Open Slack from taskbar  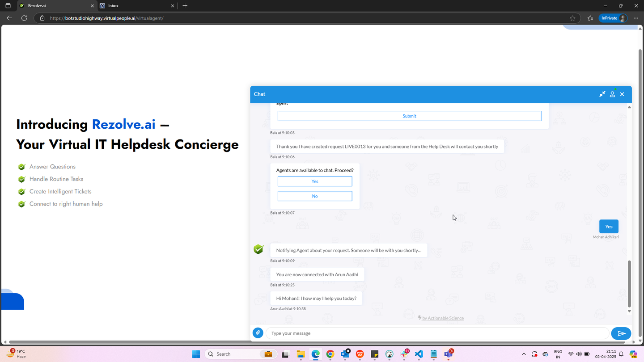click(x=404, y=354)
